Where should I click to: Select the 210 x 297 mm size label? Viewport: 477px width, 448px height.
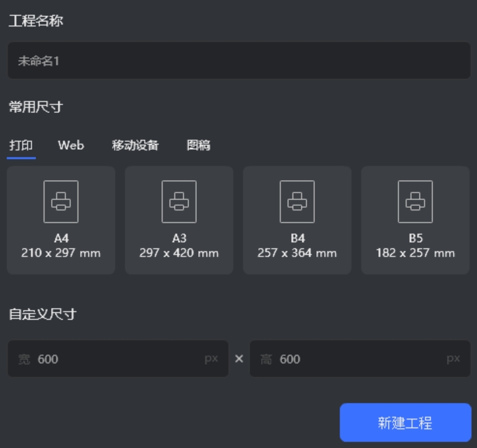(61, 253)
